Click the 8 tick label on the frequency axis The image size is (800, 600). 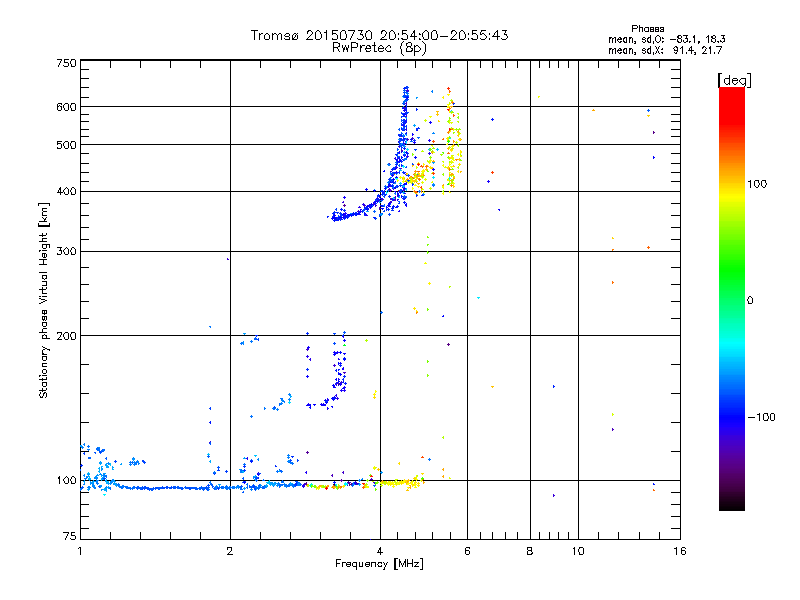(x=530, y=552)
